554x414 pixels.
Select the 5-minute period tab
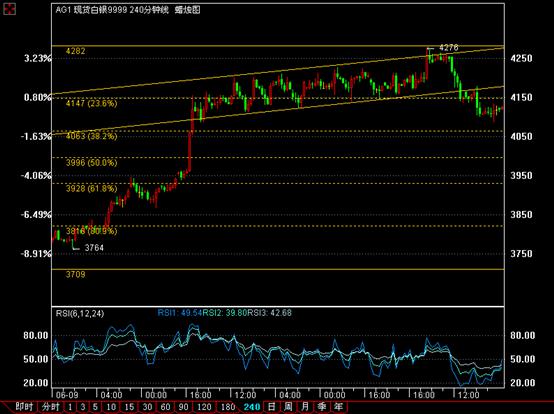(95, 407)
